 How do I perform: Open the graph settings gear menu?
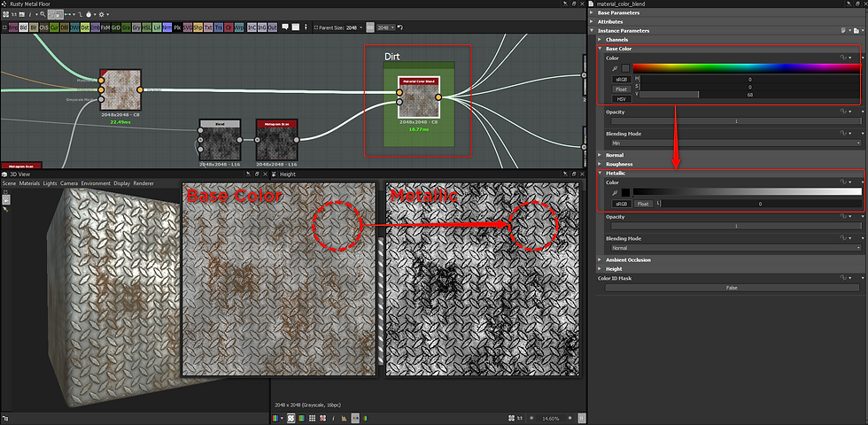(x=101, y=14)
